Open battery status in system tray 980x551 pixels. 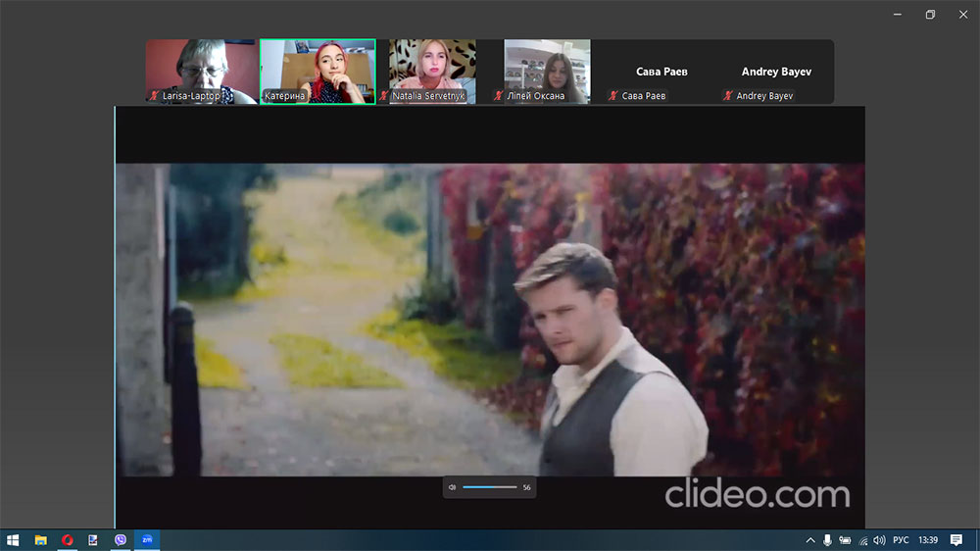(x=845, y=540)
